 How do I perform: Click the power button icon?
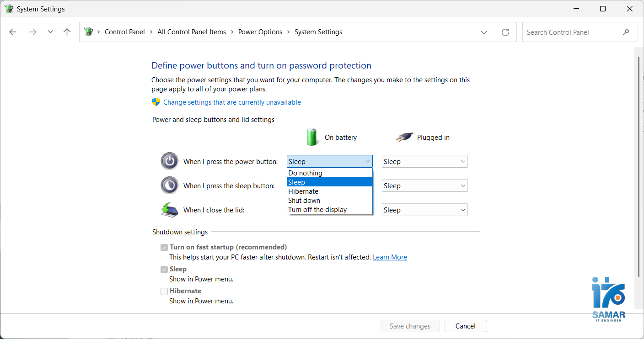tap(169, 161)
